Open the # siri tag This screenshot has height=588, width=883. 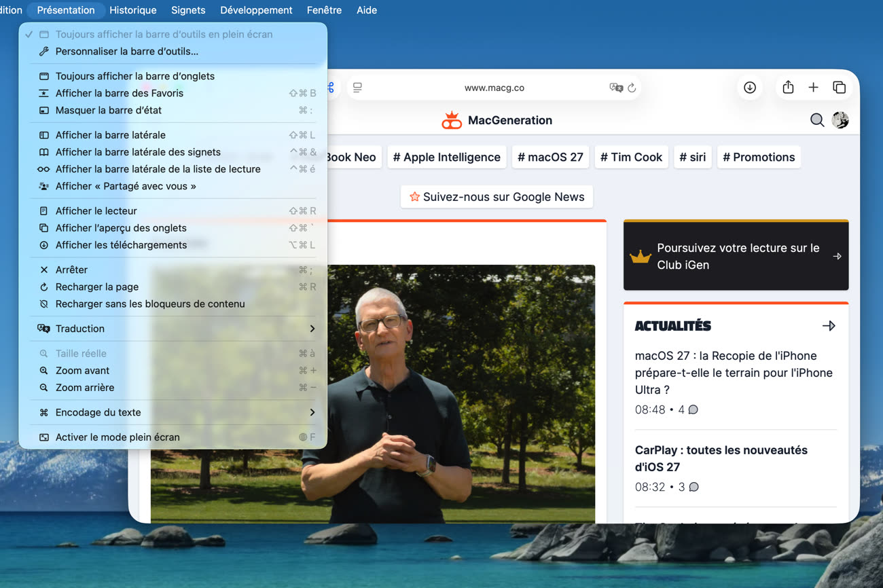coord(692,157)
